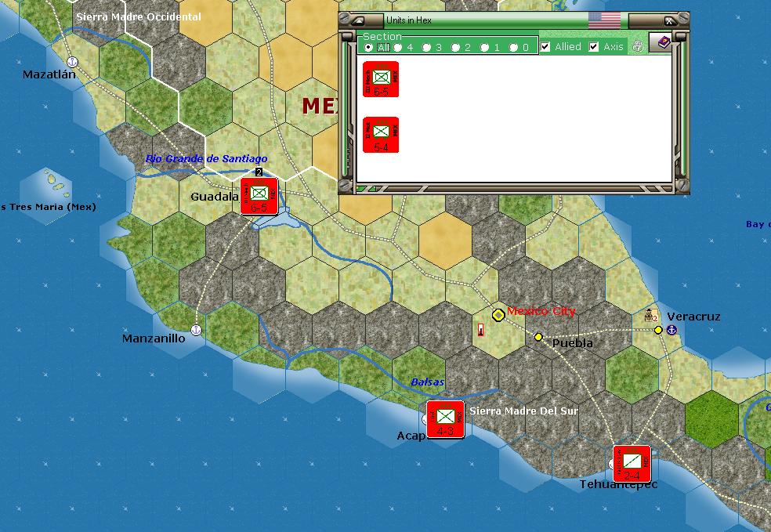This screenshot has height=532, width=771.
Task: Select section 4 radio button
Action: coord(397,47)
